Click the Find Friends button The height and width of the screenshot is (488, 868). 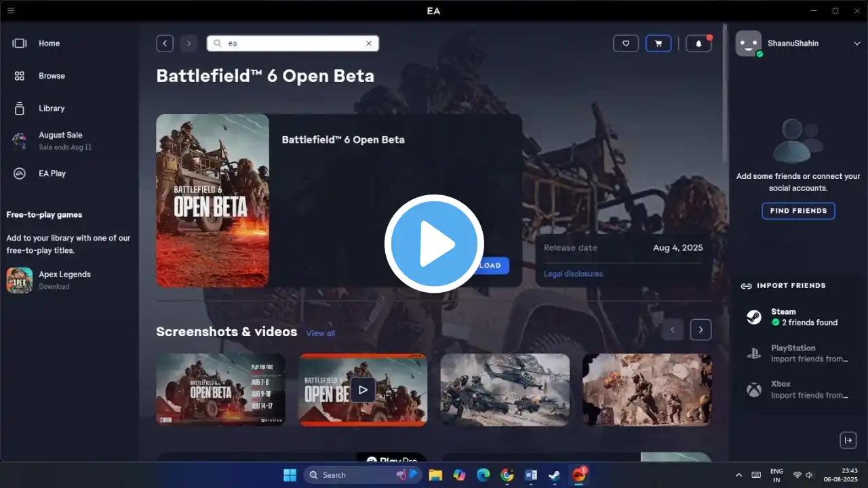798,211
